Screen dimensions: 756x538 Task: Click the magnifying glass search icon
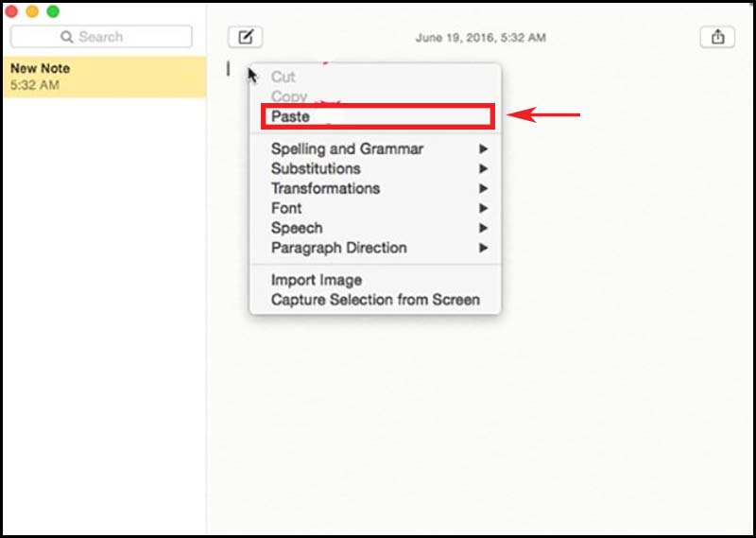67,37
